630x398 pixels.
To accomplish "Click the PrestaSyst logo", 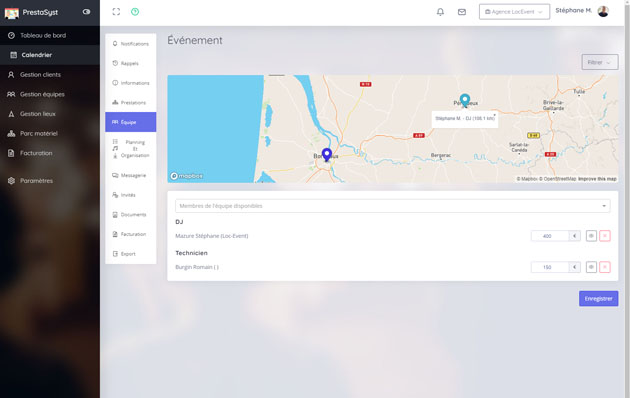I will point(31,12).
